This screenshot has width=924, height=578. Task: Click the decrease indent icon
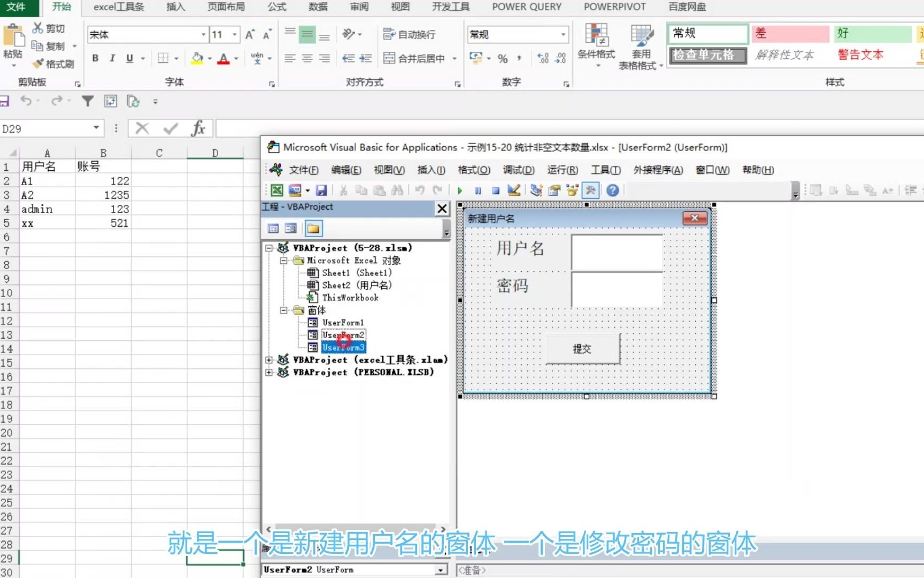(x=349, y=58)
